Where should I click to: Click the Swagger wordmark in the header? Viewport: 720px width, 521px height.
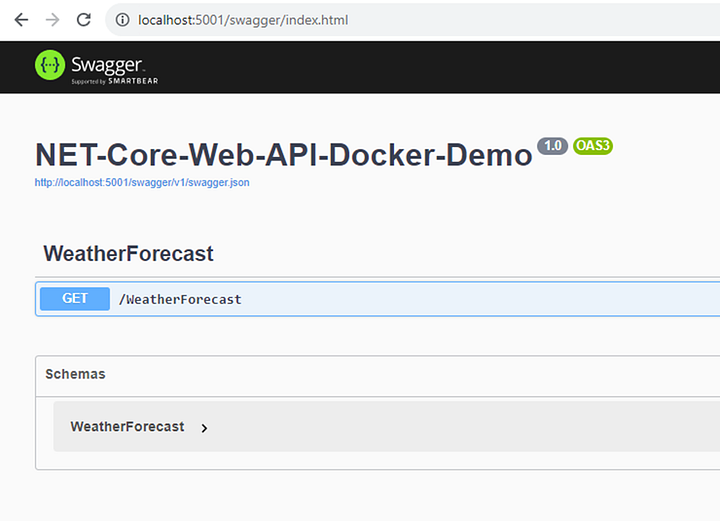coord(107,65)
